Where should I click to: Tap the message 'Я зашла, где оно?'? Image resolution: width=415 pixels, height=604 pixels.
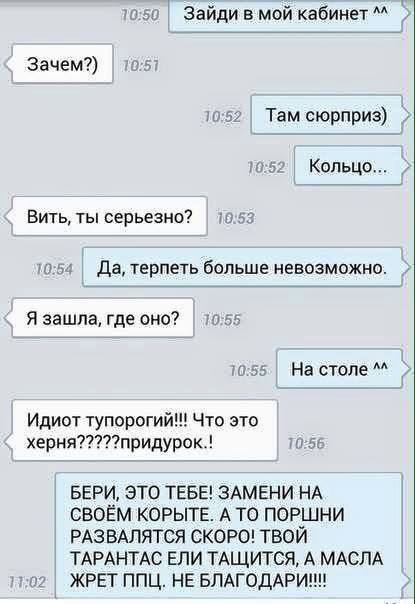[100, 318]
